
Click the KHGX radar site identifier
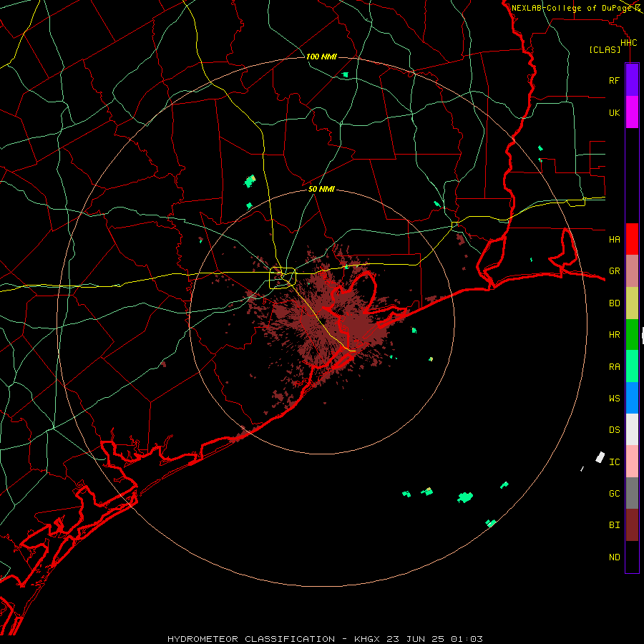tap(368, 639)
